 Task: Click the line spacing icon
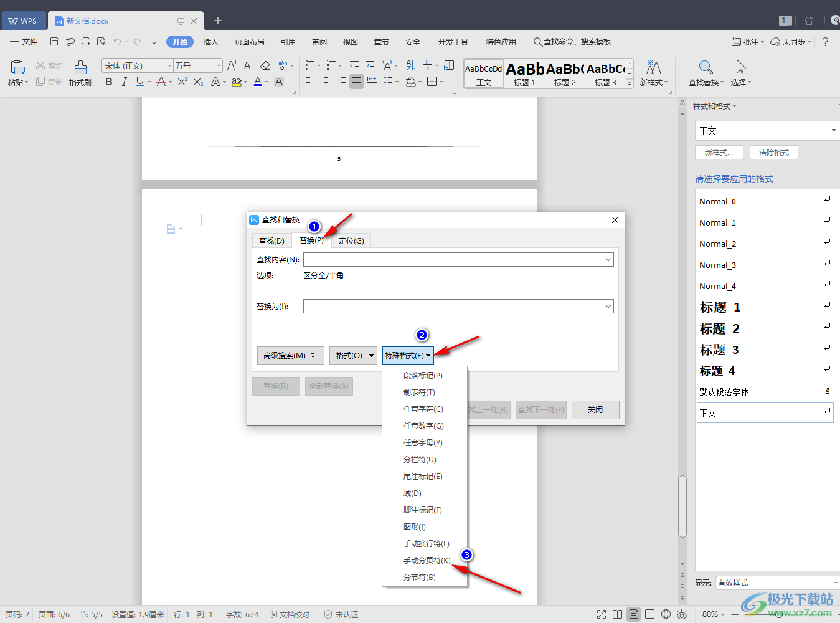388,82
